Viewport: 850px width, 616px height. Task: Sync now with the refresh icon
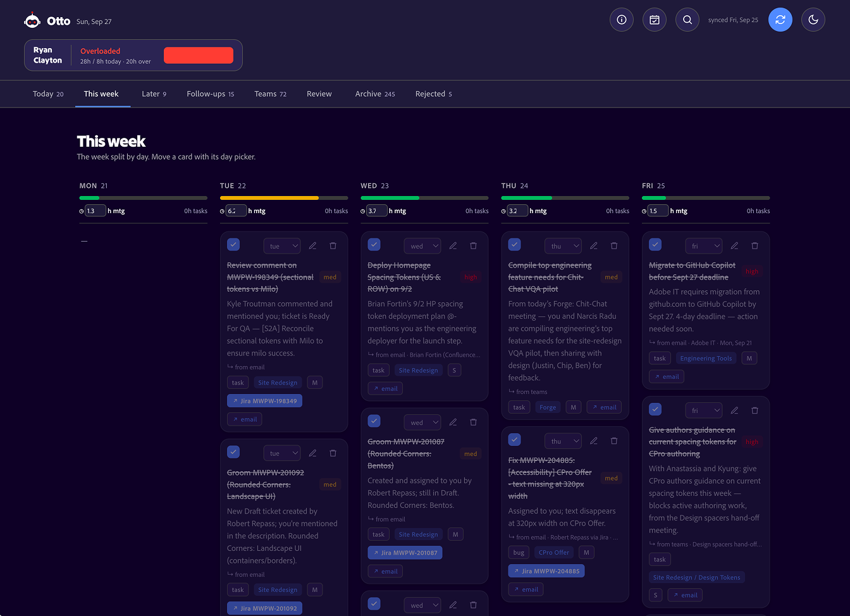[780, 20]
